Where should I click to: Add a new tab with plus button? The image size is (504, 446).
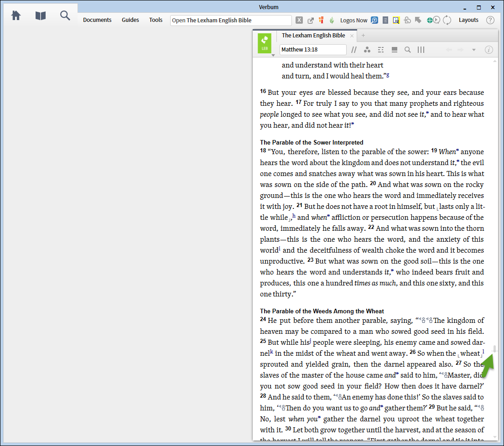click(x=363, y=36)
